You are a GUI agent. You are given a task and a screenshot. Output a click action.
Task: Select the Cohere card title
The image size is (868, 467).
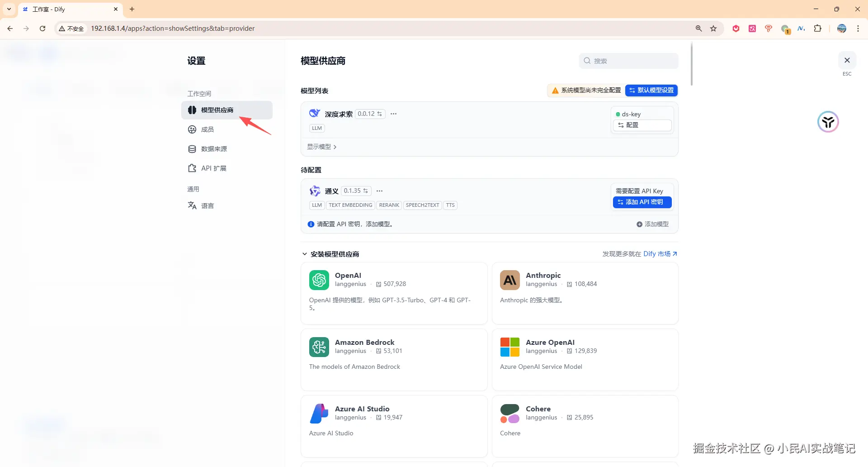click(538, 409)
